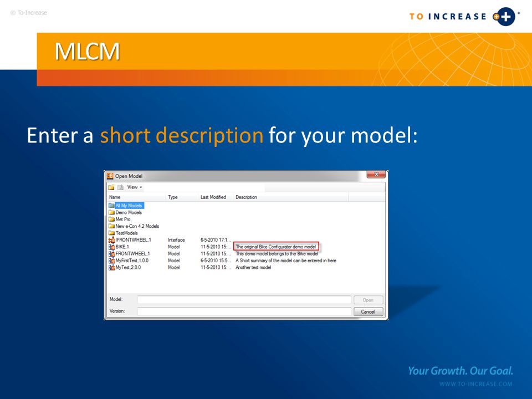Click the MyTest,2.0.0 model icon

tap(111, 267)
